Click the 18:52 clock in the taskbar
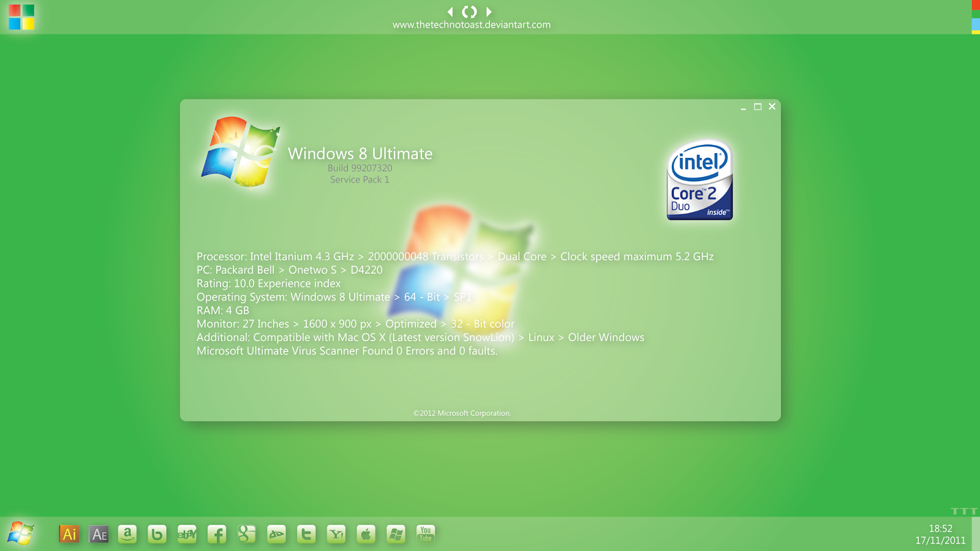Viewport: 980px width, 551px height. pos(941,528)
